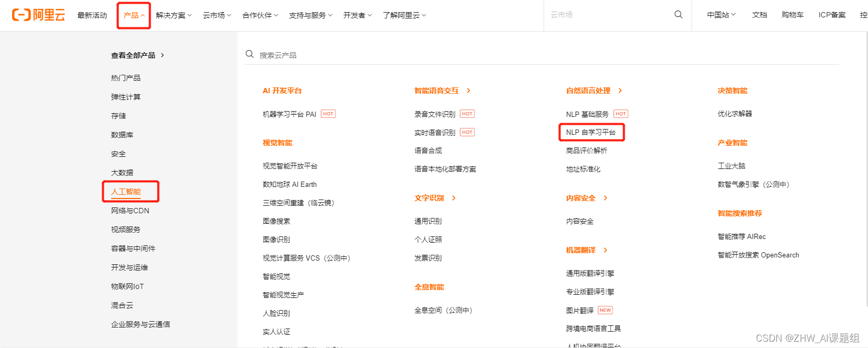This screenshot has width=868, height=348.
Task: Open 地址标准化 link
Action: 583,169
